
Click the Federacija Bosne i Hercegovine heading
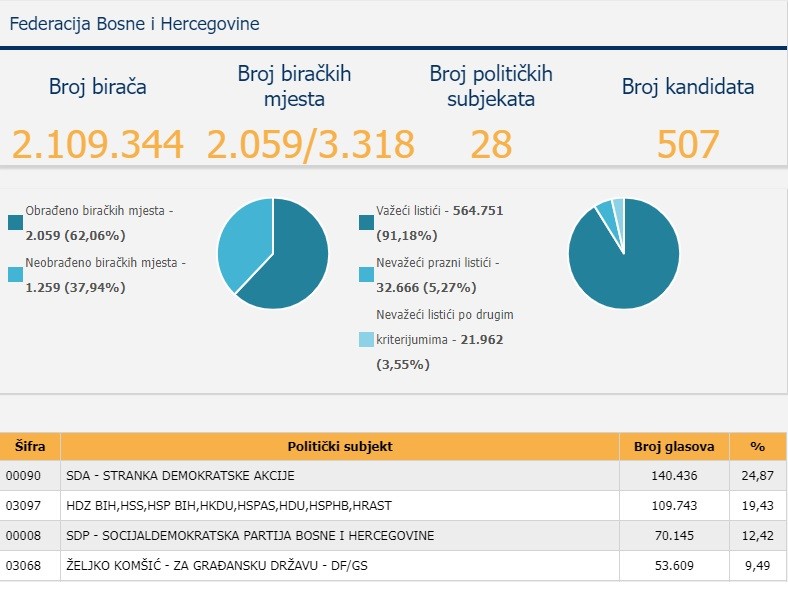(x=134, y=22)
